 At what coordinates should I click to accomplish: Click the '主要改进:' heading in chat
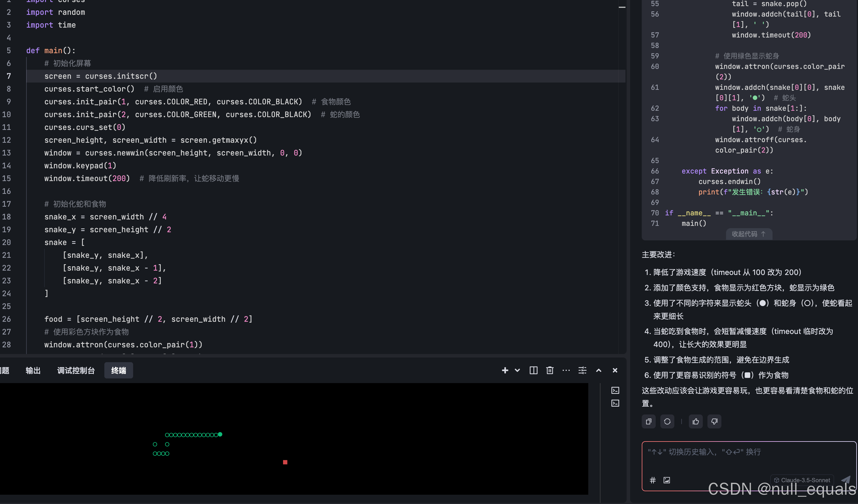coord(659,254)
